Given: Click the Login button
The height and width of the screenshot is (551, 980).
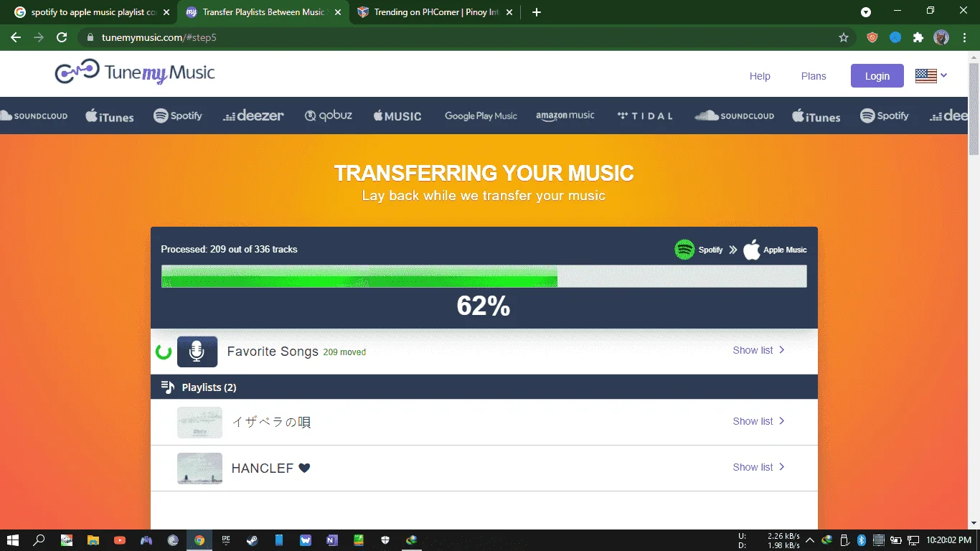Looking at the screenshot, I should click(x=877, y=76).
